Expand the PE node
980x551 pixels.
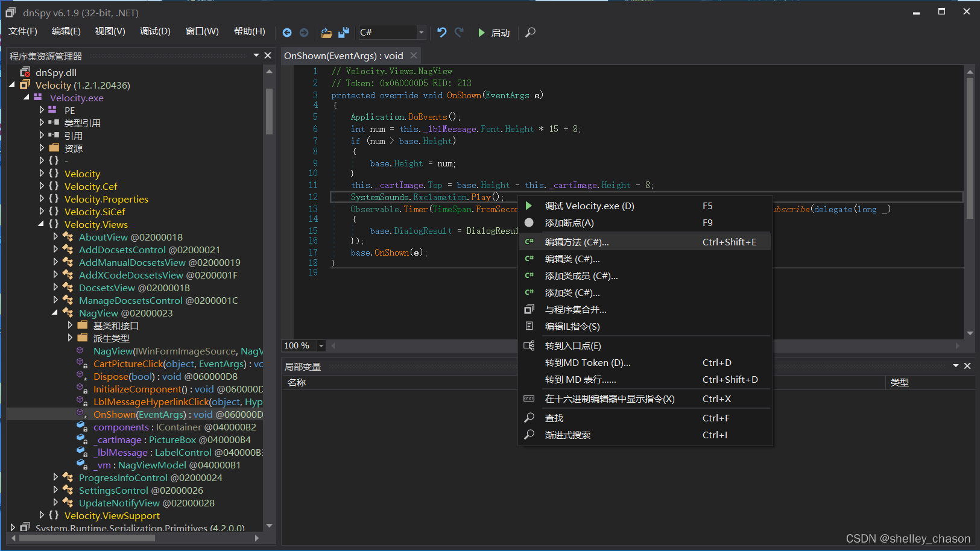(42, 110)
